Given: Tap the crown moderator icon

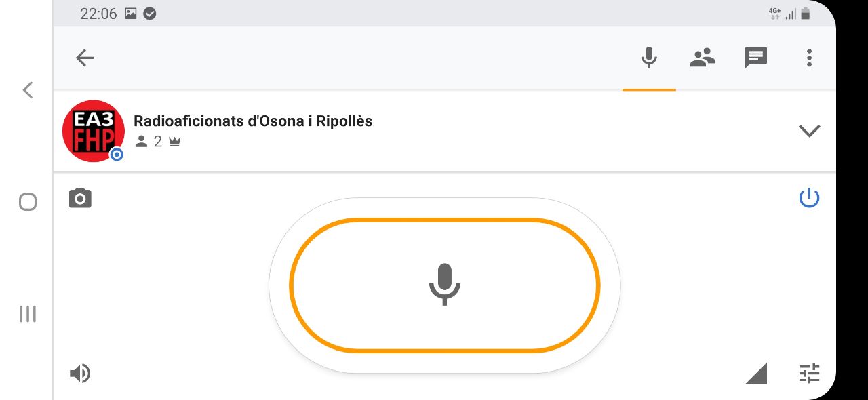Looking at the screenshot, I should click(175, 142).
